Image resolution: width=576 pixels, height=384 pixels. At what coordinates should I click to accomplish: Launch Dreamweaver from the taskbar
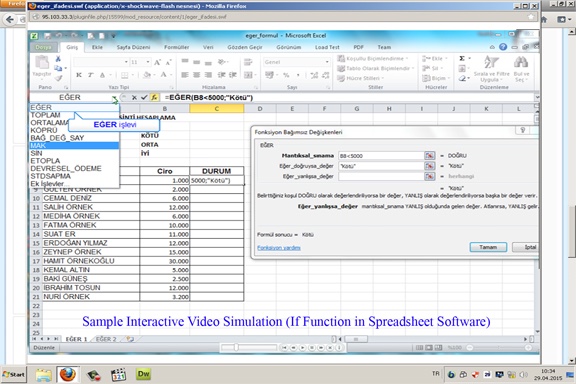pyautogui.click(x=143, y=374)
